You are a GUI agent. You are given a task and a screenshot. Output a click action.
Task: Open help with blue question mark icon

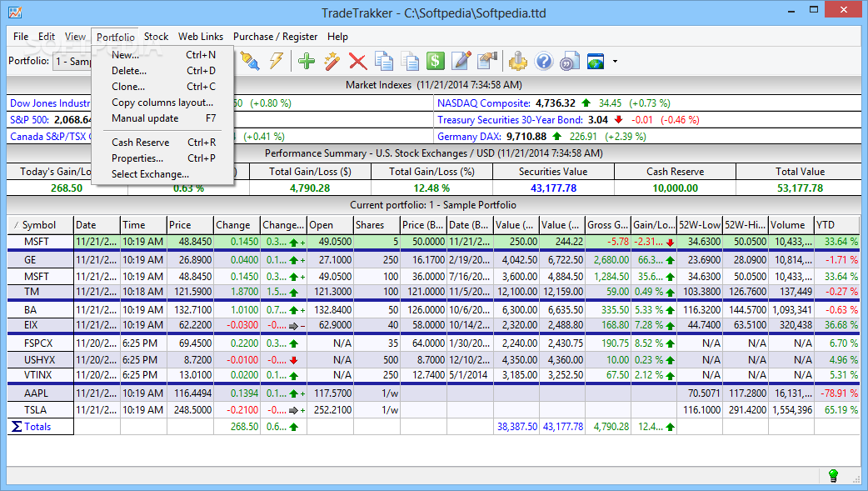point(544,61)
